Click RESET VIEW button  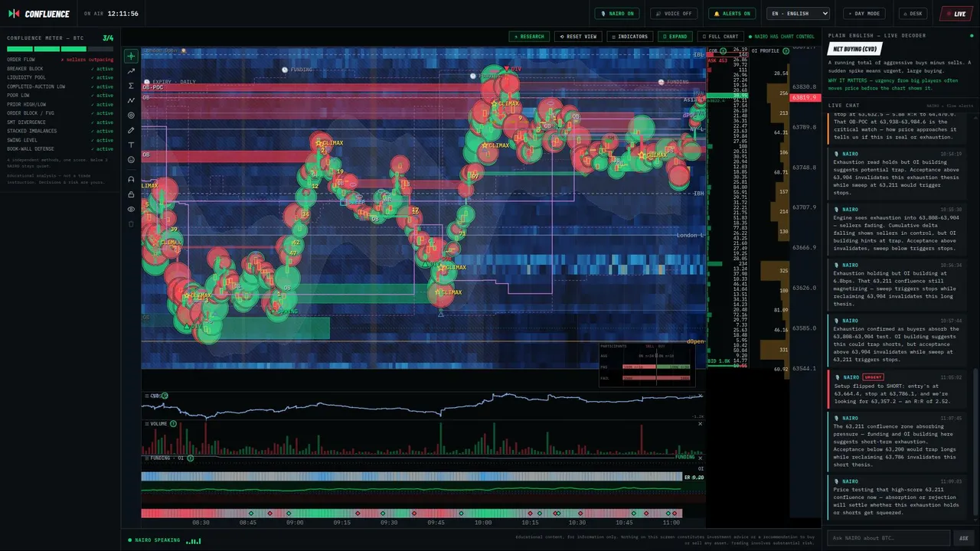pos(578,37)
